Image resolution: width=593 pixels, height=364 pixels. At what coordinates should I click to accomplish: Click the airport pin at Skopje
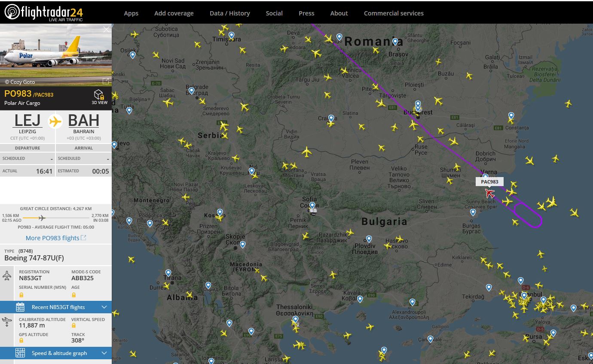[x=242, y=245]
